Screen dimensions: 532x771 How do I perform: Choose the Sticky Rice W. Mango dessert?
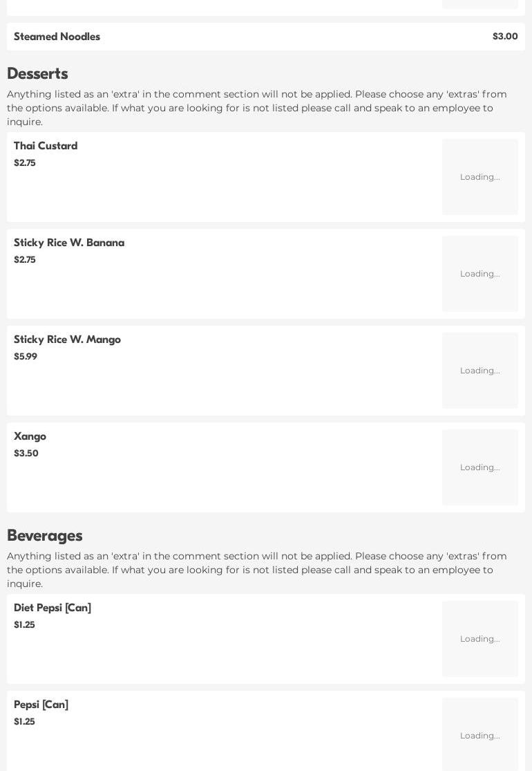(67, 340)
